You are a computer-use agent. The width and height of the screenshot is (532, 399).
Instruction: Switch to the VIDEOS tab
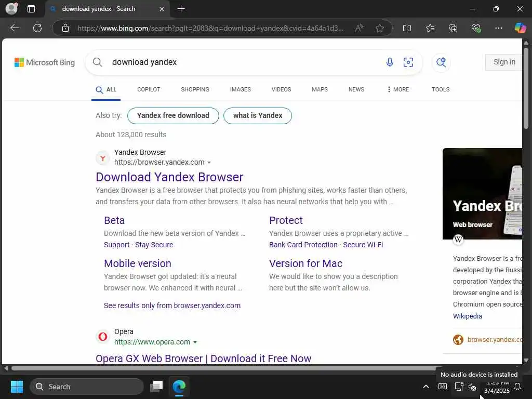[x=281, y=89]
